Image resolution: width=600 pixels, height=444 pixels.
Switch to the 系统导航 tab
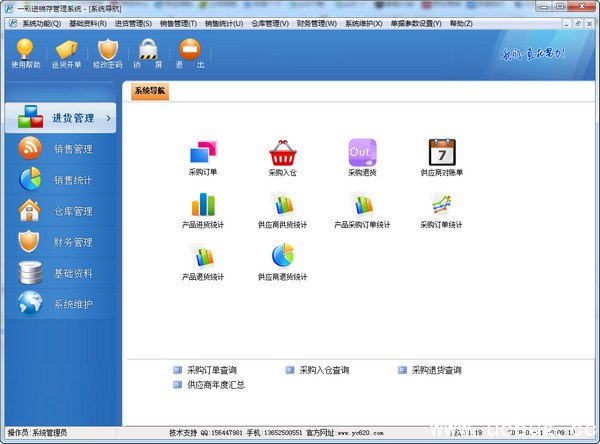tap(151, 92)
